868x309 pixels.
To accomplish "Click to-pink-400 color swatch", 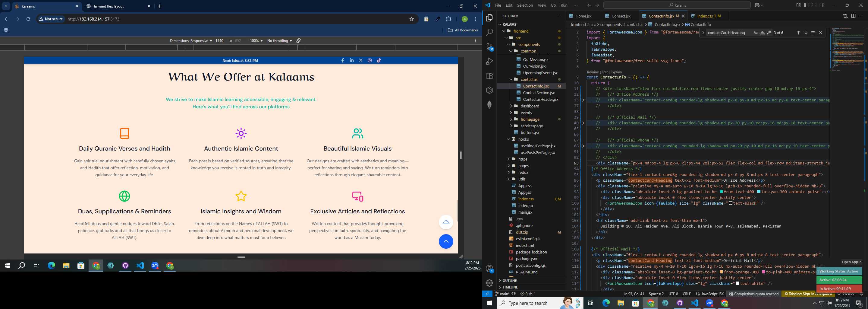I will (x=763, y=272).
